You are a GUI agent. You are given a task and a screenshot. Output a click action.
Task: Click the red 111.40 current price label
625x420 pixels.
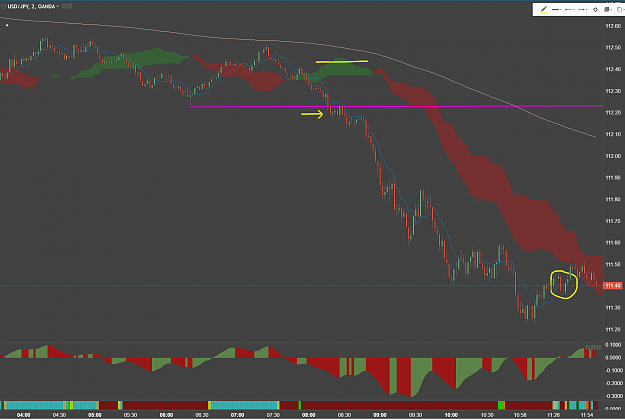coord(613,286)
